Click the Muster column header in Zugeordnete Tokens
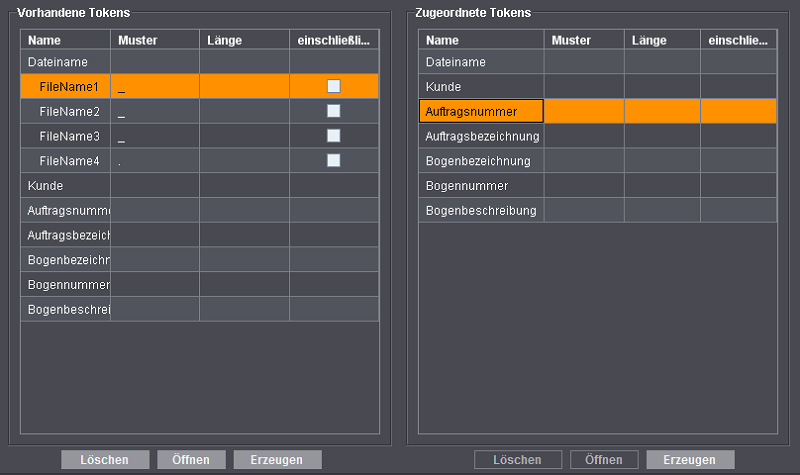 pos(584,40)
